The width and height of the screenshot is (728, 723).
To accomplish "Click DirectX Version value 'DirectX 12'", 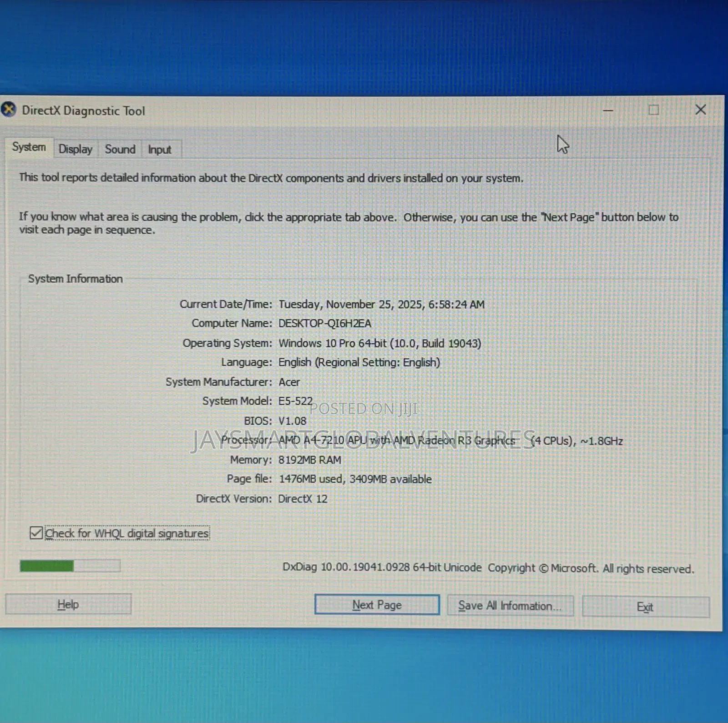I will click(303, 499).
